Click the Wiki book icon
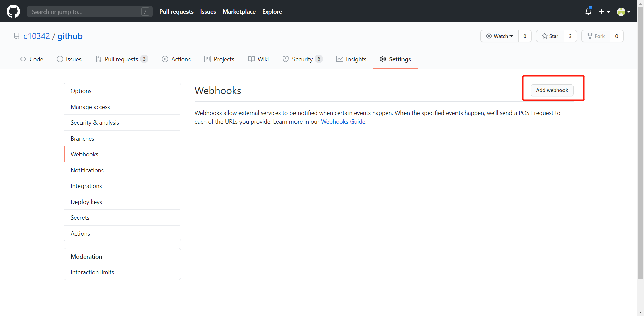This screenshot has height=316, width=644. 251,59
